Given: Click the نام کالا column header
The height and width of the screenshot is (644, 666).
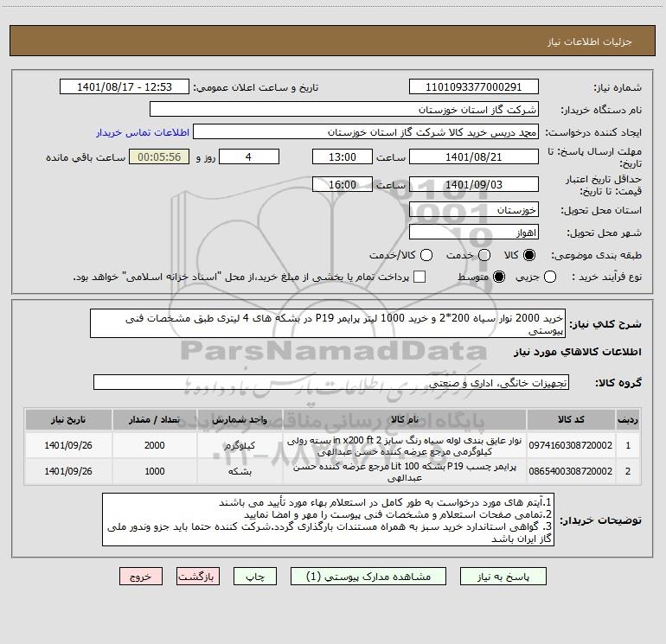Looking at the screenshot, I should pyautogui.click(x=405, y=419).
